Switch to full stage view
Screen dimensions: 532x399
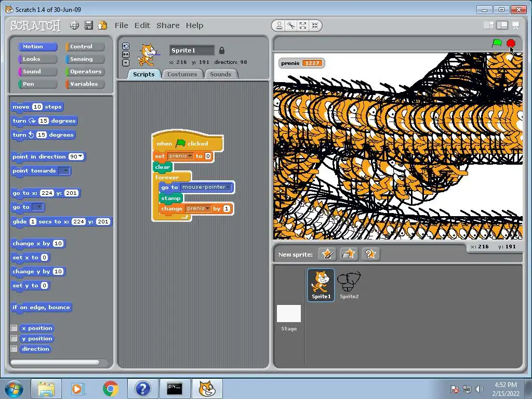tap(502, 25)
